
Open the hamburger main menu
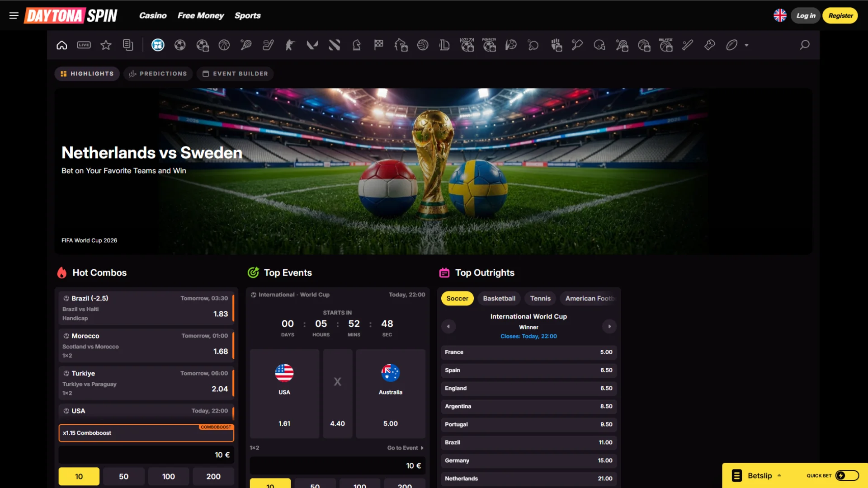(14, 15)
